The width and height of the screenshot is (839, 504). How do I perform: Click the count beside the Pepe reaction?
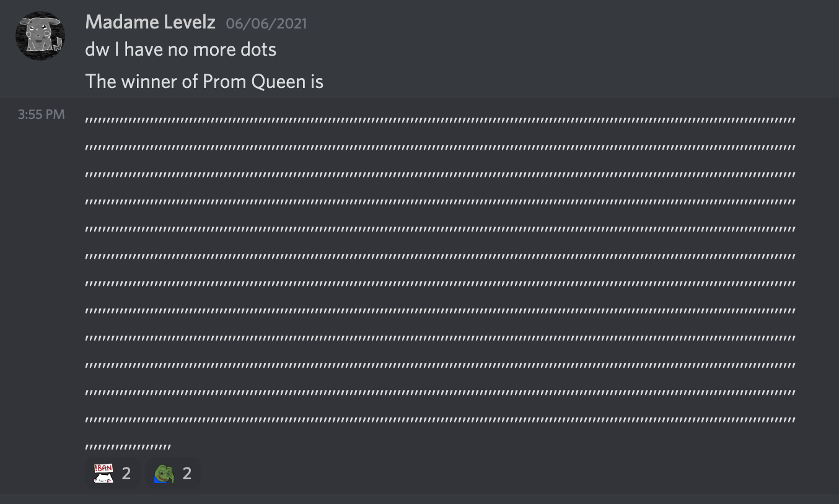pos(187,474)
